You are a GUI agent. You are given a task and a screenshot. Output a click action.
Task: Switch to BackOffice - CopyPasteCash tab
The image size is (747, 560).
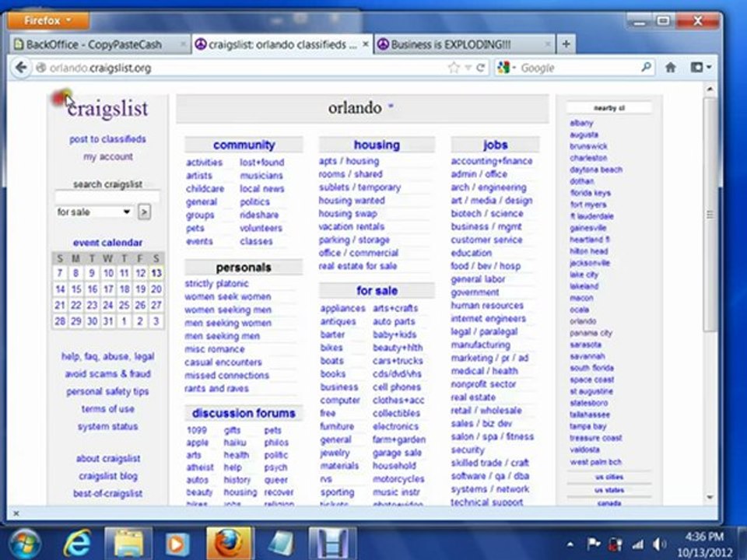pyautogui.click(x=100, y=44)
